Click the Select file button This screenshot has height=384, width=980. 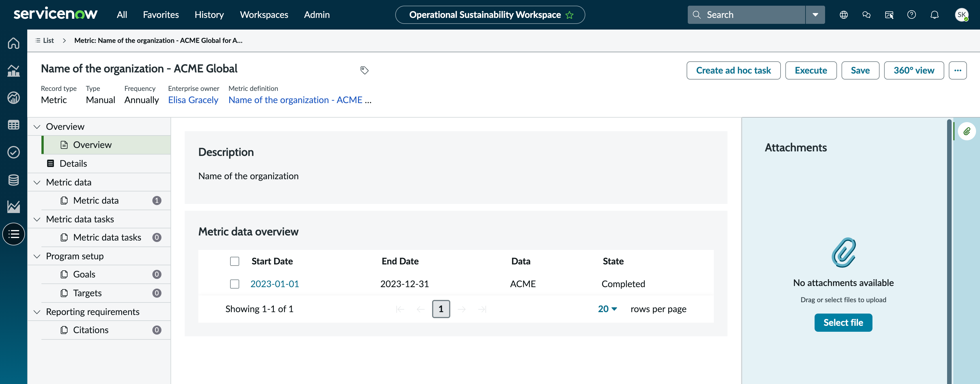844,323
